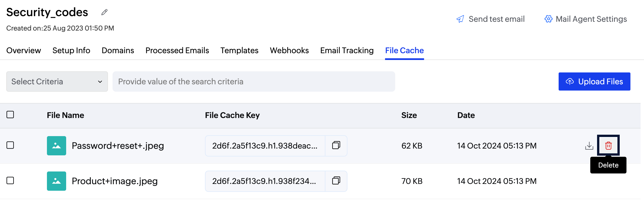Click the Password+reset+.jpeg image thumbnail icon
This screenshot has height=206, width=644.
click(57, 146)
